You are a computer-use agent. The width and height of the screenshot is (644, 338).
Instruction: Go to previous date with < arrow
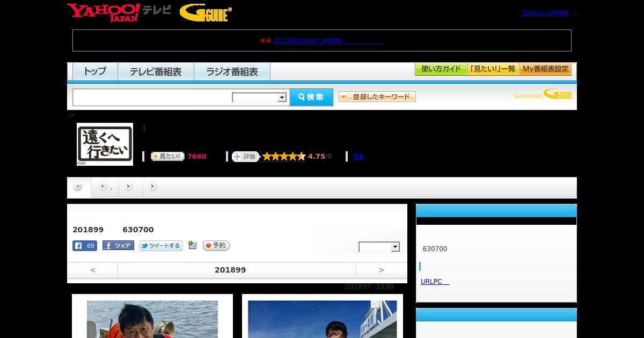pyautogui.click(x=92, y=270)
